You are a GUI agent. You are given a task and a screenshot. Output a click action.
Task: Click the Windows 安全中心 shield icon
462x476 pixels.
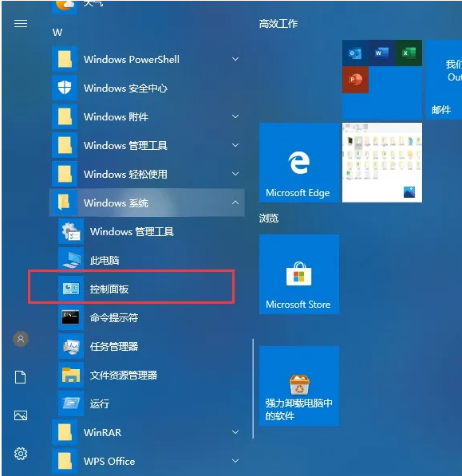(x=65, y=88)
